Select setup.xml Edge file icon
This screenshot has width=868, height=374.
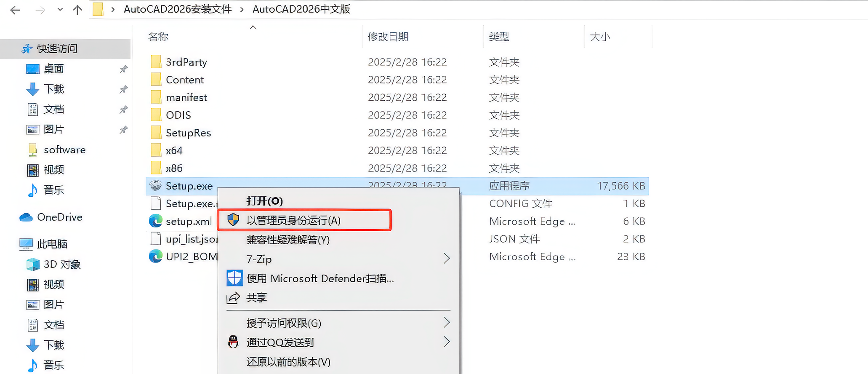156,221
